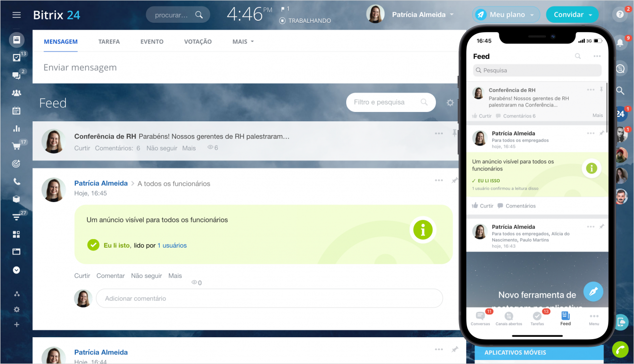The width and height of the screenshot is (634, 364).
Task: Open the bar chart icon in left sidebar
Action: point(16,128)
